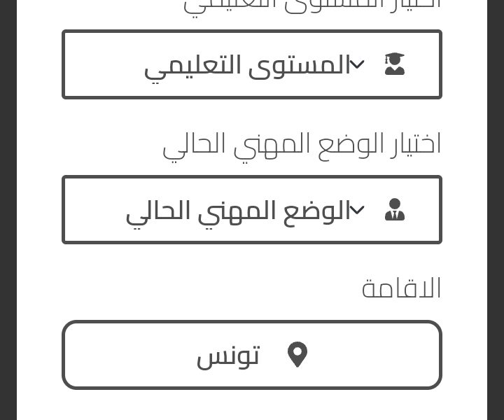Click the blank white area below residence field

[x=252, y=405]
